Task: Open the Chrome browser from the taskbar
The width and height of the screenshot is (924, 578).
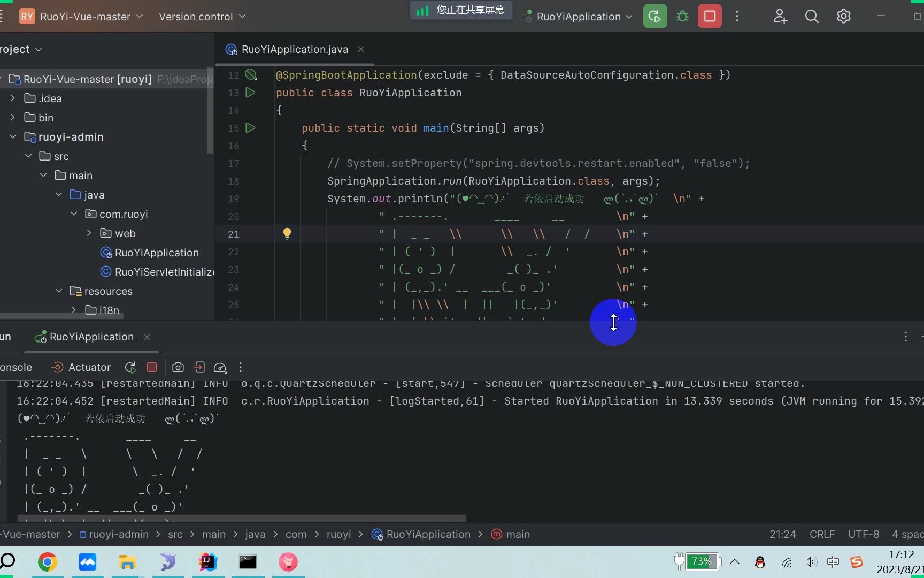Action: (x=48, y=561)
